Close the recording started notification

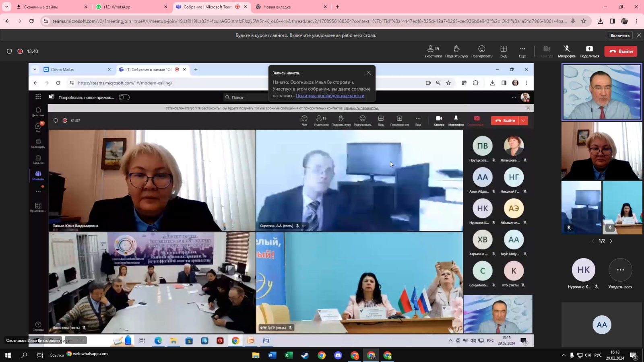point(369,73)
